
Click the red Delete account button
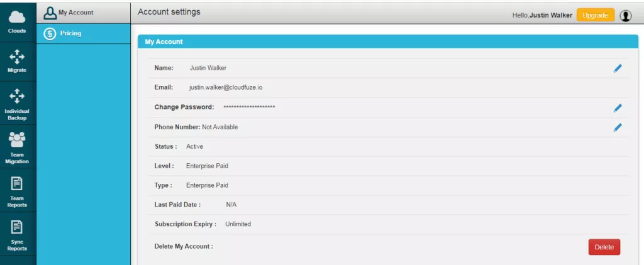[604, 247]
